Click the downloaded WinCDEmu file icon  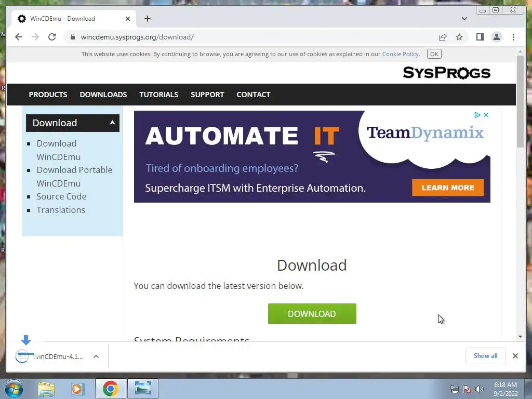point(22,356)
